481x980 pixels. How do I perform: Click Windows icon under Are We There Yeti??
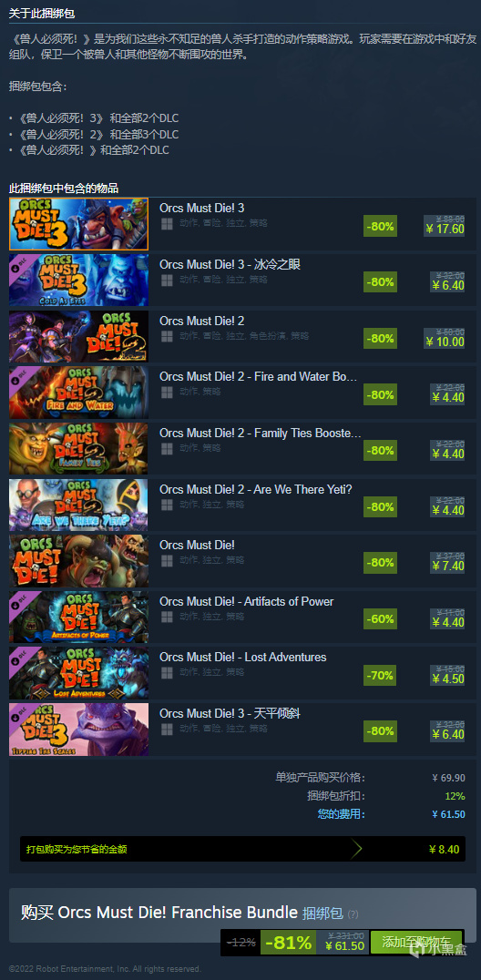point(167,505)
